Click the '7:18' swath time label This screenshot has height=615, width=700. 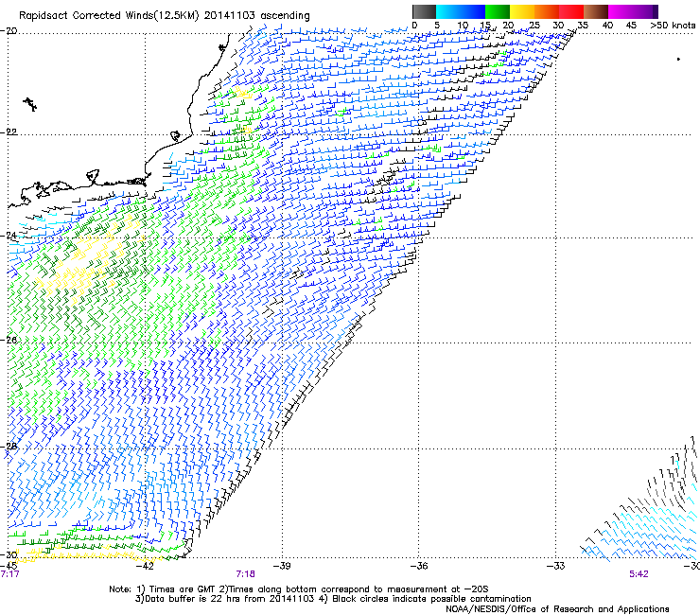tap(246, 574)
